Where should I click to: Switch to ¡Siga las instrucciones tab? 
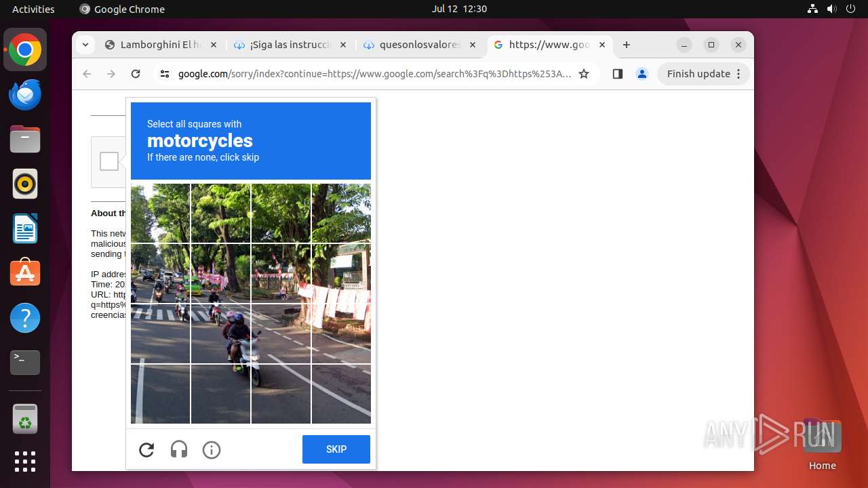pyautogui.click(x=290, y=45)
